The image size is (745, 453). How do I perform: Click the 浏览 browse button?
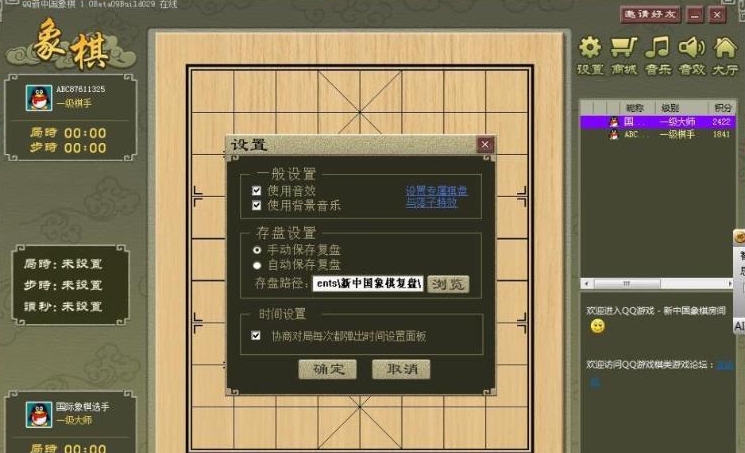(448, 284)
